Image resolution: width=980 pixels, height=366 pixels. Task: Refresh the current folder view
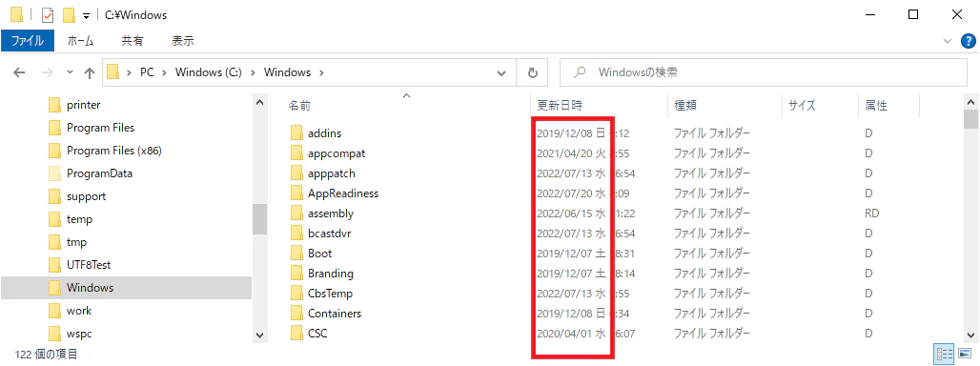(x=533, y=73)
